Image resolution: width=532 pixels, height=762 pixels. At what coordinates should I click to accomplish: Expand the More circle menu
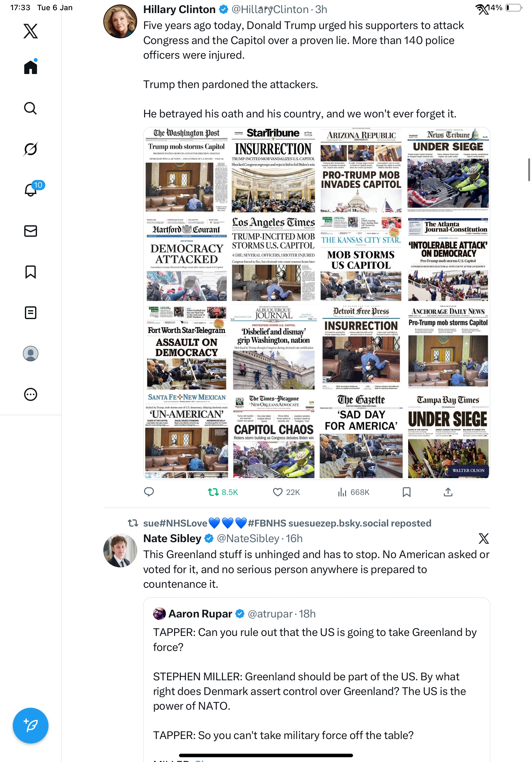click(31, 394)
